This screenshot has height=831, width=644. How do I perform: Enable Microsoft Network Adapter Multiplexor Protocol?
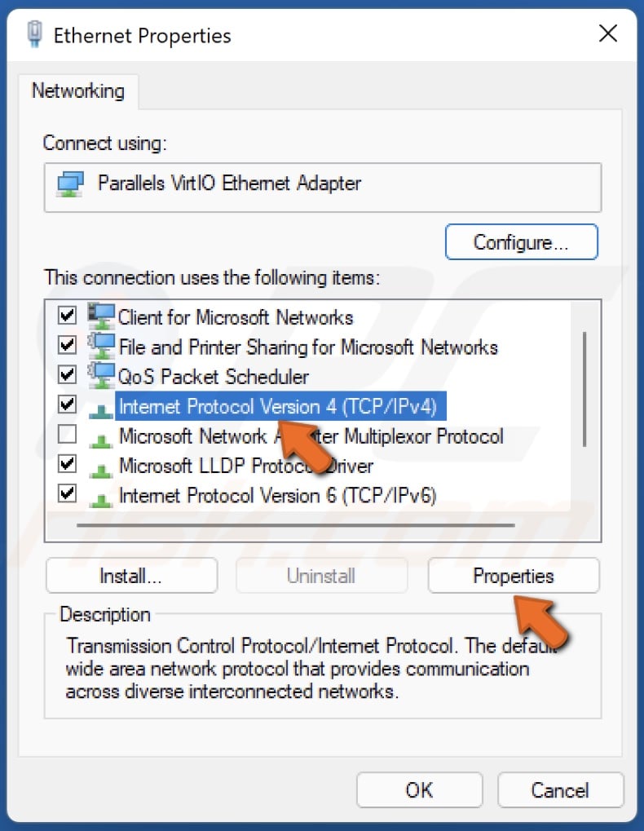[66, 435]
